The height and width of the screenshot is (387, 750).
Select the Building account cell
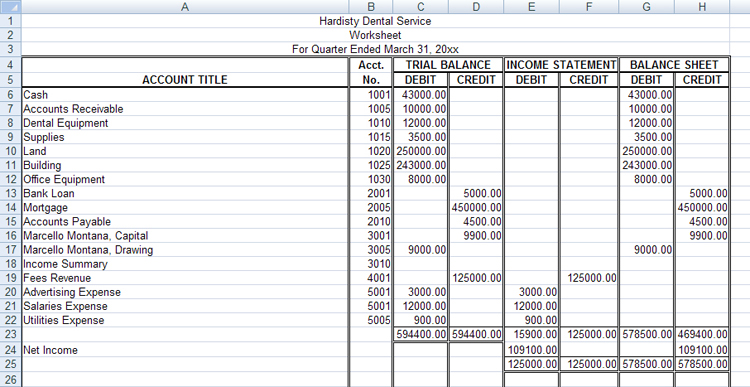(x=185, y=166)
